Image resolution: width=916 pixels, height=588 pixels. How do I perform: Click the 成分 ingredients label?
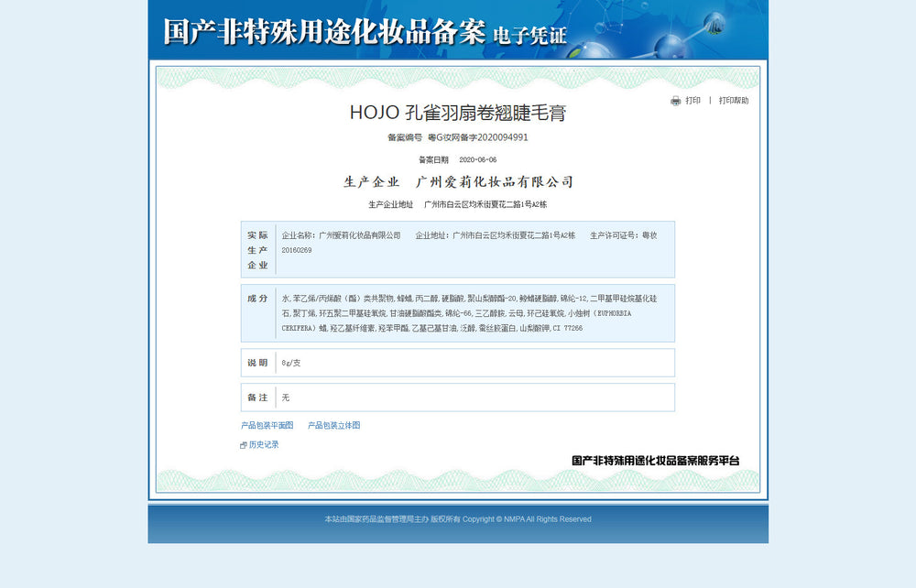click(x=257, y=299)
